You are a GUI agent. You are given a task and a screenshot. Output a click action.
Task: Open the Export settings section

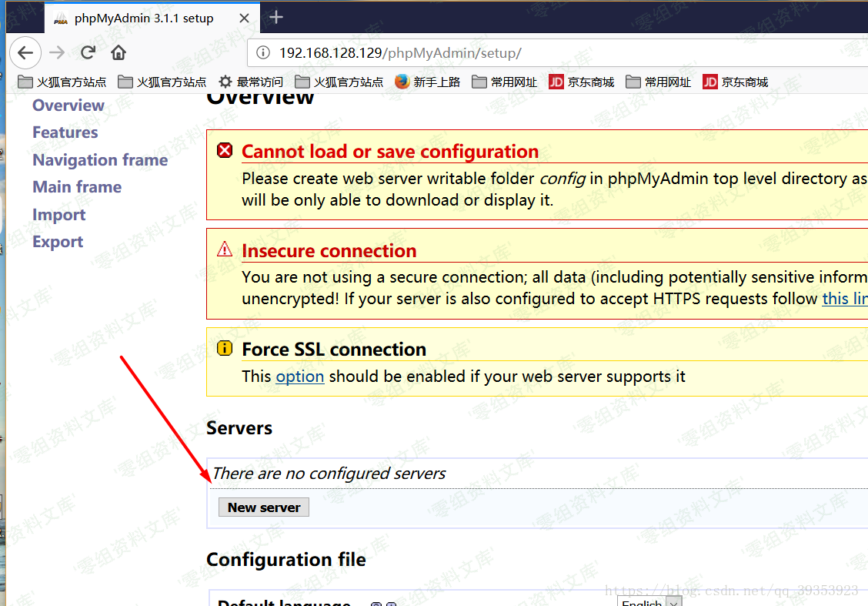click(58, 242)
